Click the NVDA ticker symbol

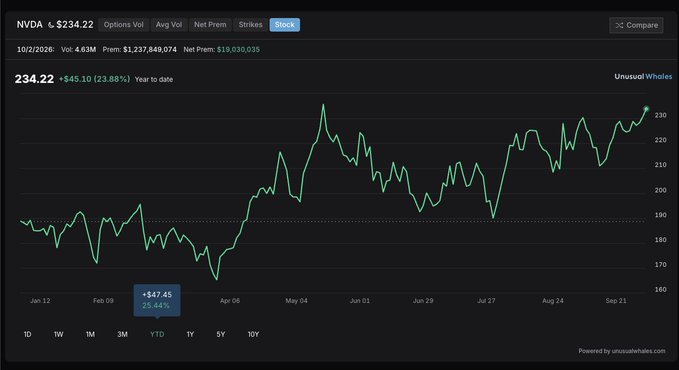[29, 25]
